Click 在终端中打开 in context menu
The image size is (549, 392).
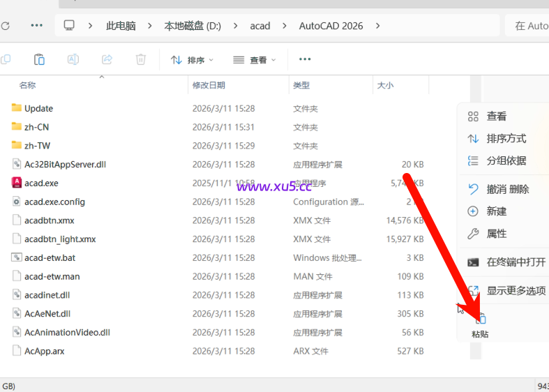(516, 262)
